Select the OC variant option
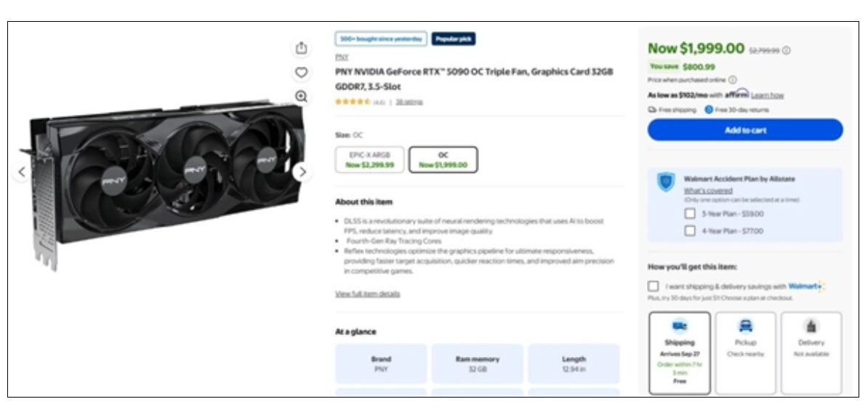 (443, 160)
